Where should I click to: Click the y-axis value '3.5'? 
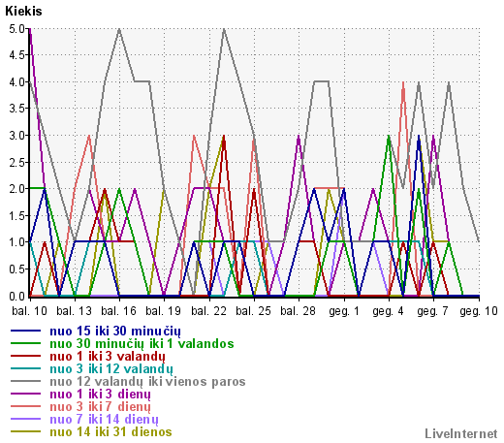point(16,109)
